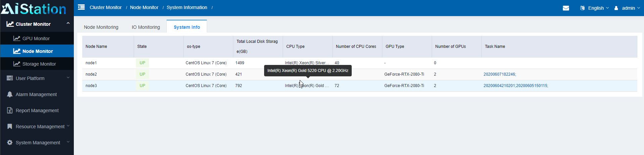644x155 pixels.
Task: Click the User Platform stack icon
Action: click(x=10, y=78)
